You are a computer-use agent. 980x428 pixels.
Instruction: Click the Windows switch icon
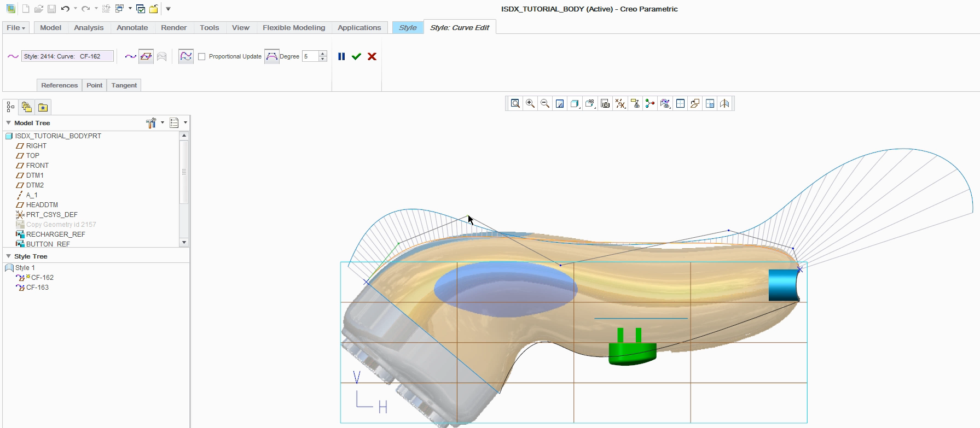point(120,9)
